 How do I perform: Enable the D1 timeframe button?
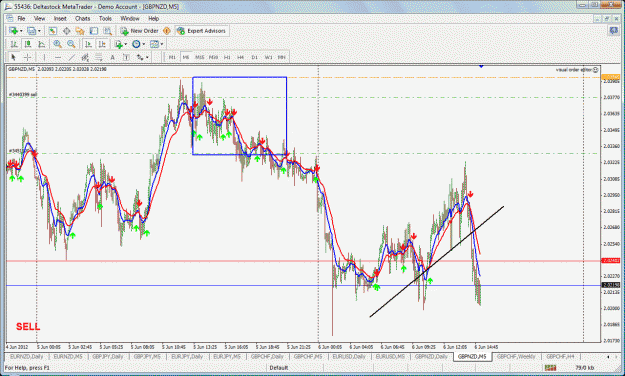coord(254,57)
